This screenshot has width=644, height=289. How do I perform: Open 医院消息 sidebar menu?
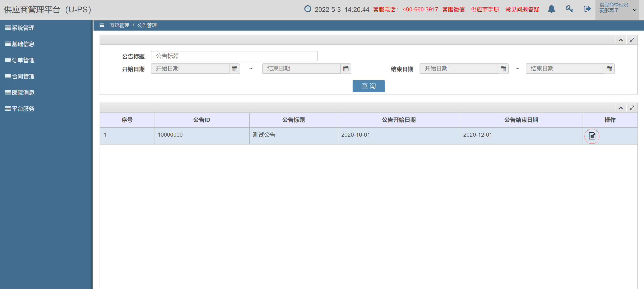tap(20, 92)
